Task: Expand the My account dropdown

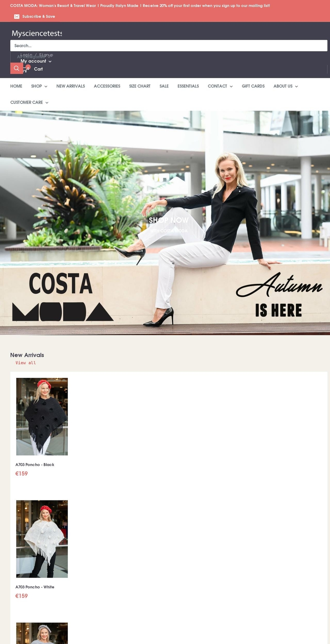Action: [36, 61]
